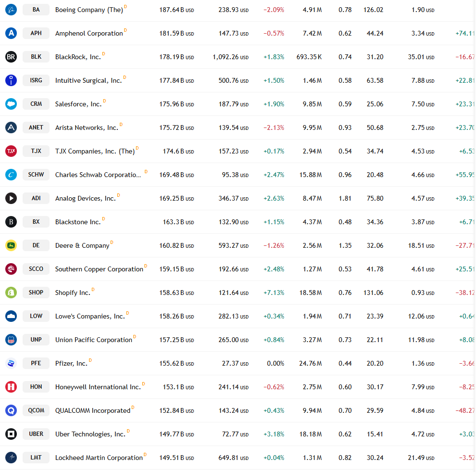Open the BA ticker symbol badge
The height and width of the screenshot is (472, 476).
(36, 10)
